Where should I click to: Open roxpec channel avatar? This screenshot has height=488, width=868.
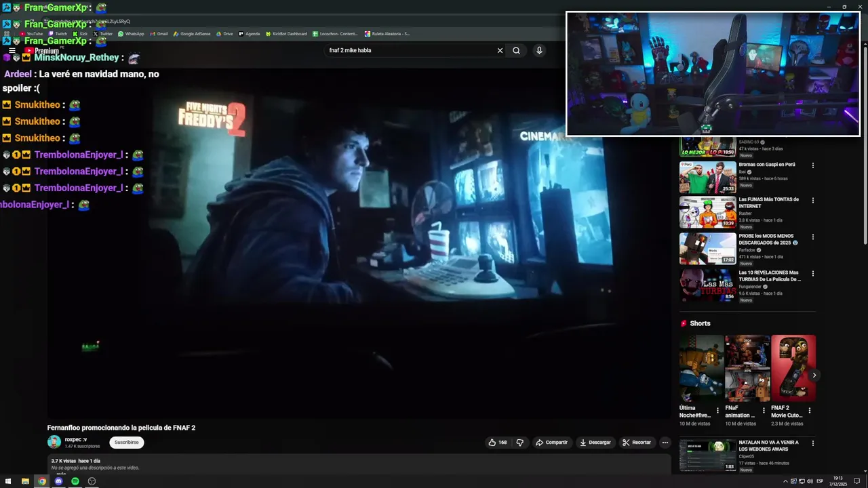pos(54,443)
